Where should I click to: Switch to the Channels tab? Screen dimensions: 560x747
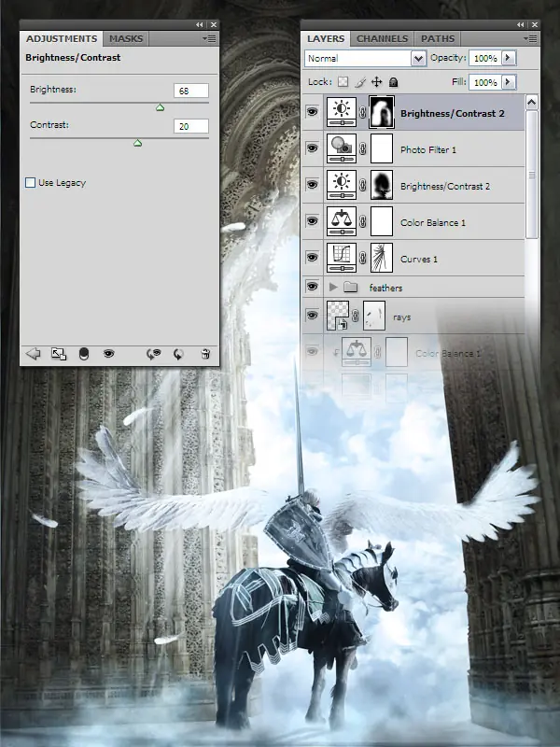382,38
